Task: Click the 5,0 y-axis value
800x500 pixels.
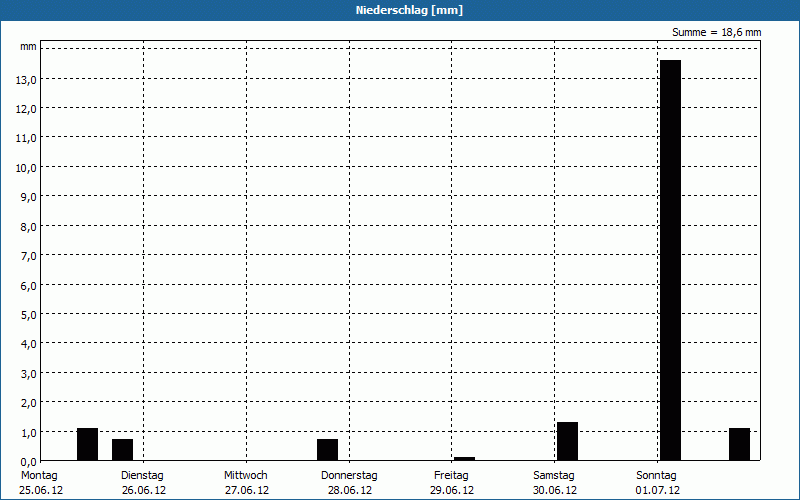Action: click(29, 315)
